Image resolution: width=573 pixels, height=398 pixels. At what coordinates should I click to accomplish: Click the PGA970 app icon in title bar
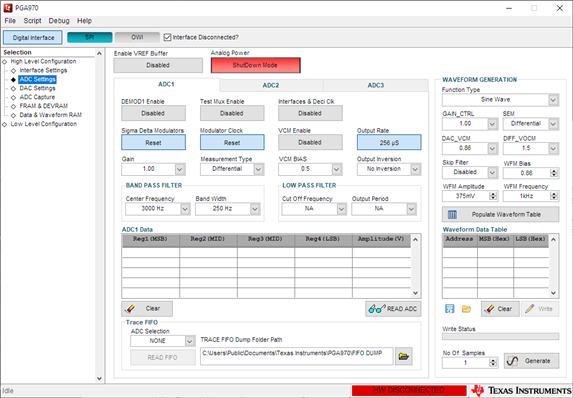[x=7, y=8]
